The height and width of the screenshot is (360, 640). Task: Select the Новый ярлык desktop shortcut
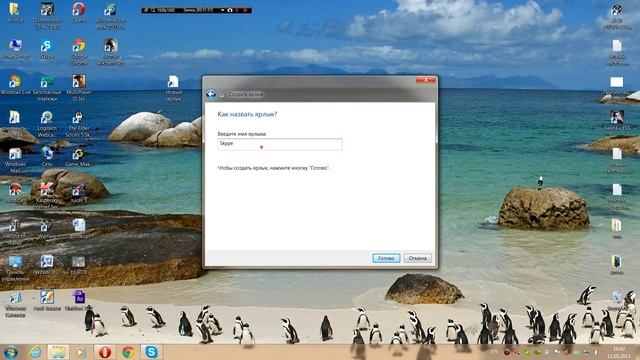(x=173, y=88)
